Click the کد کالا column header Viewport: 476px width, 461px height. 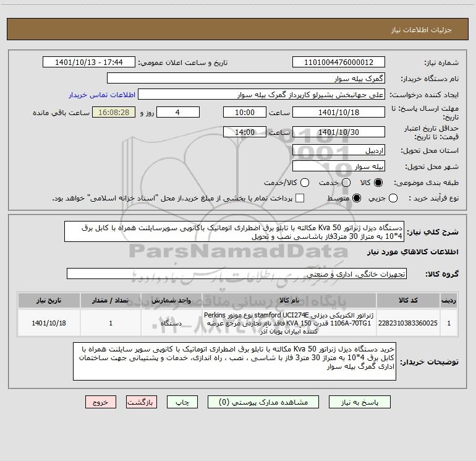(408, 300)
